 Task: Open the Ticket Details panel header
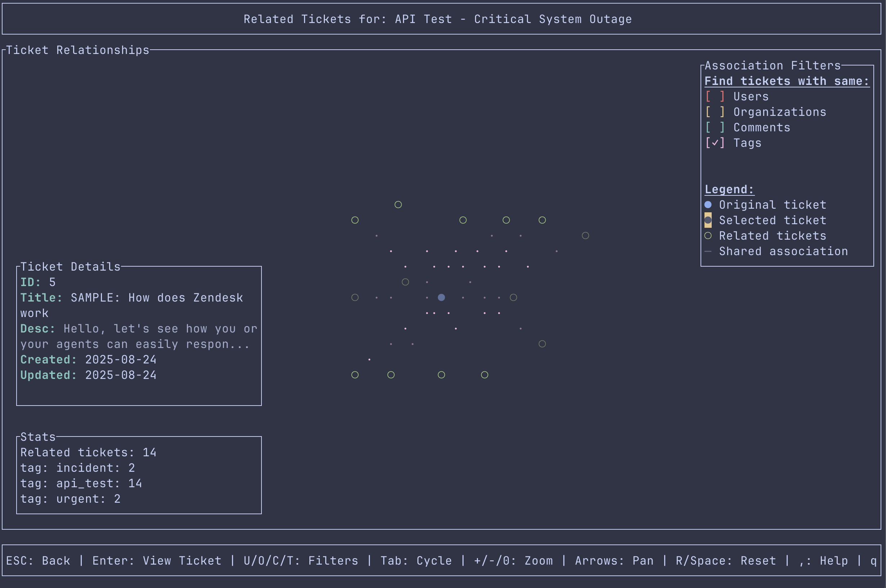(70, 267)
